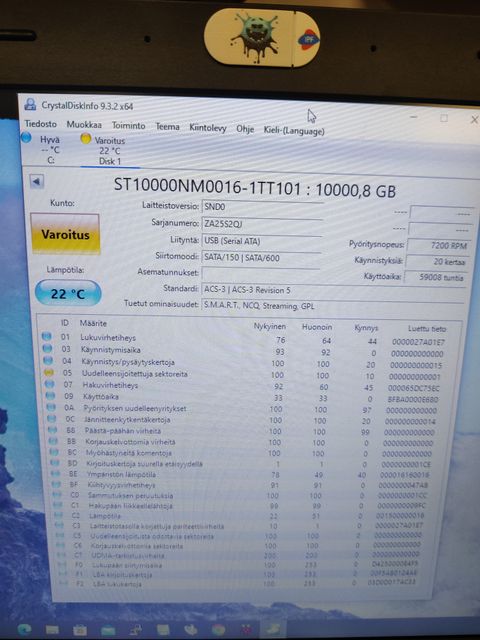The width and height of the screenshot is (480, 640).
Task: Open the Teema menu
Action: [x=167, y=127]
